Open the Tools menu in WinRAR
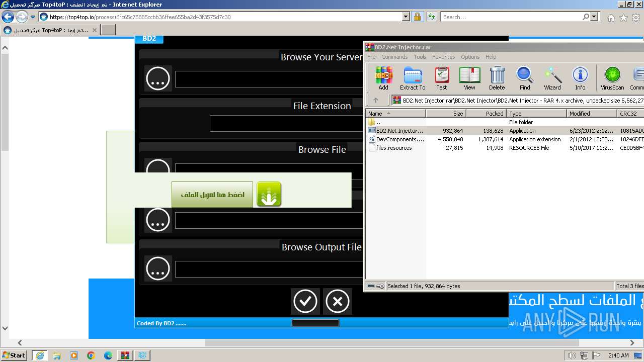 pos(420,57)
